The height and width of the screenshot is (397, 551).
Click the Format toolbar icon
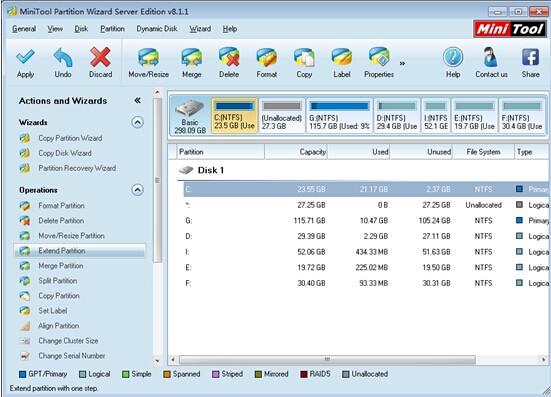point(267,63)
